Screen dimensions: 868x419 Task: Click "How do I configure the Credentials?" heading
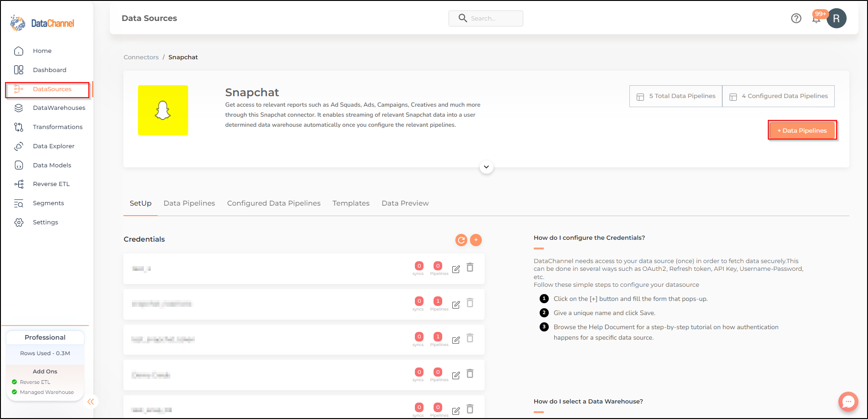589,238
